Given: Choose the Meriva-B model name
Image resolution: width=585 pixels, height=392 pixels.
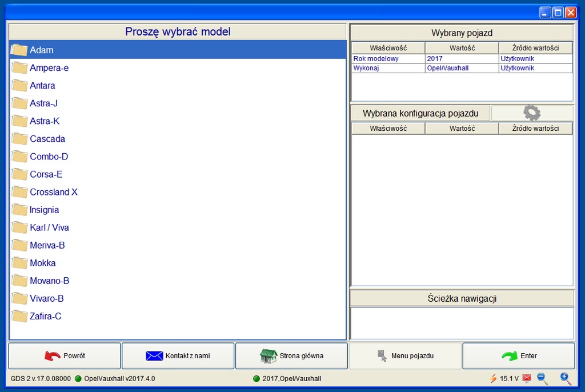Looking at the screenshot, I should 47,245.
